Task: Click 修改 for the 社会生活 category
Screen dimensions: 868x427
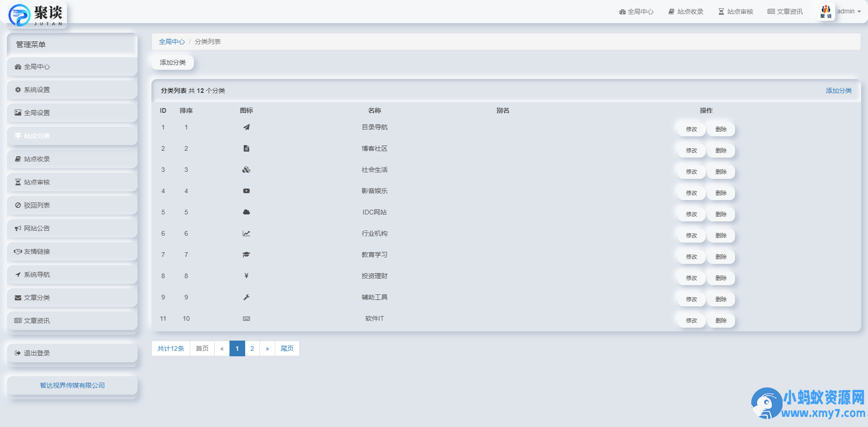Action: coord(691,172)
